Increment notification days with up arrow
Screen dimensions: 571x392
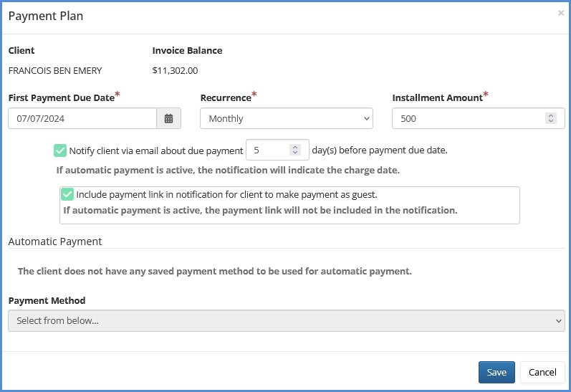[294, 147]
